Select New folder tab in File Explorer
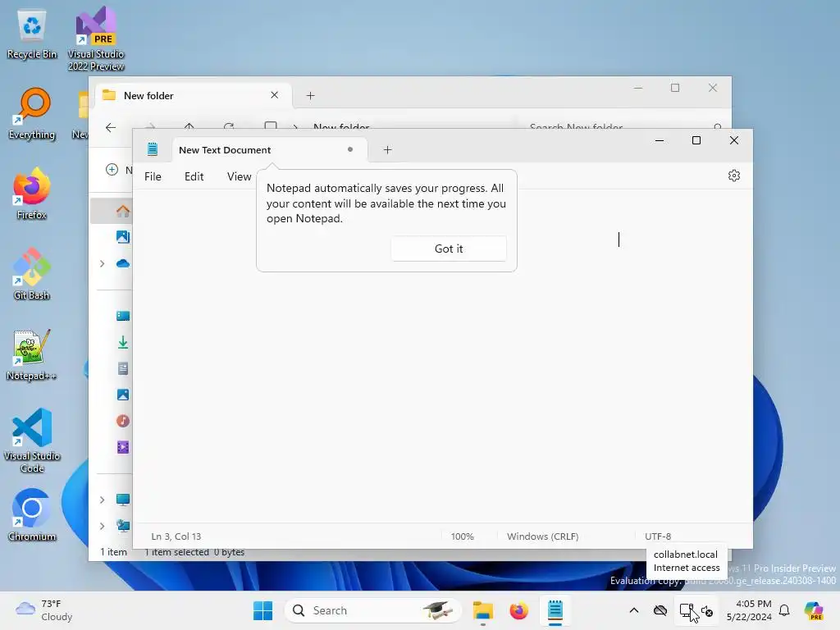Image resolution: width=840 pixels, height=630 pixels. (193, 95)
